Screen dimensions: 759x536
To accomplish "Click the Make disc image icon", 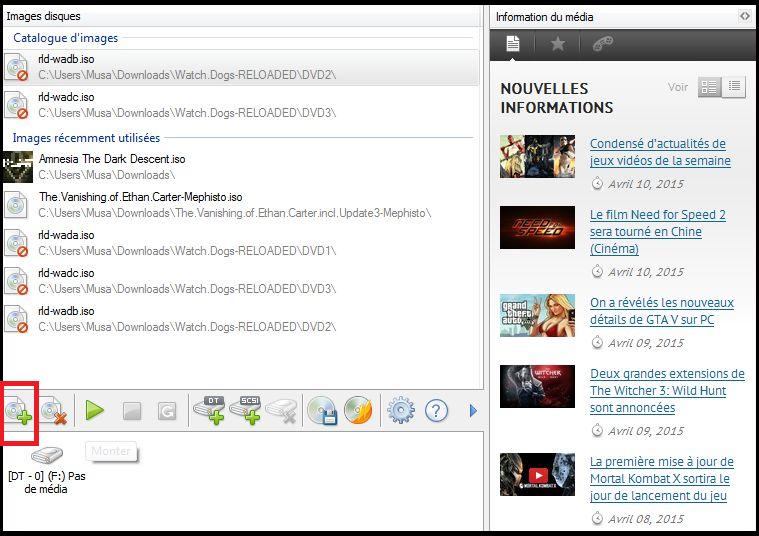I will coord(322,411).
